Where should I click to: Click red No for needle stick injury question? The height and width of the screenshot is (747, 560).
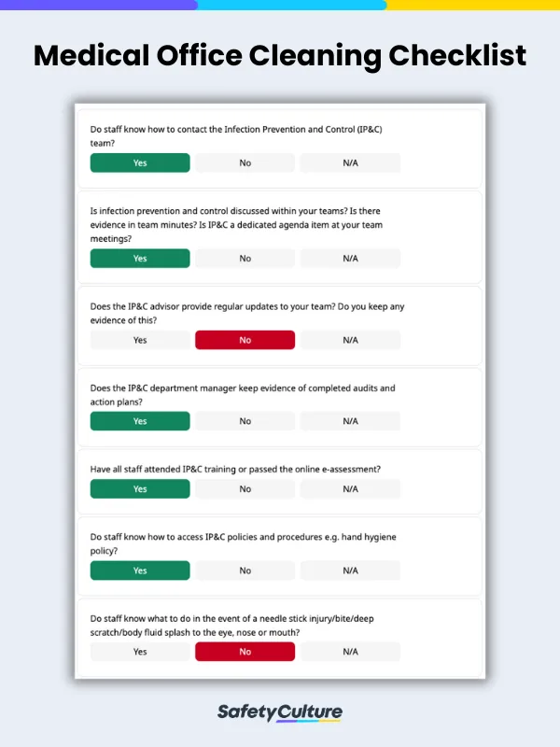point(245,652)
